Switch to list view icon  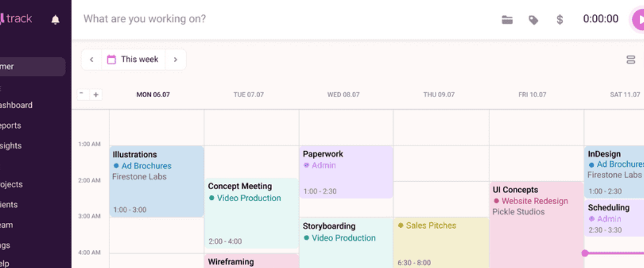631,59
